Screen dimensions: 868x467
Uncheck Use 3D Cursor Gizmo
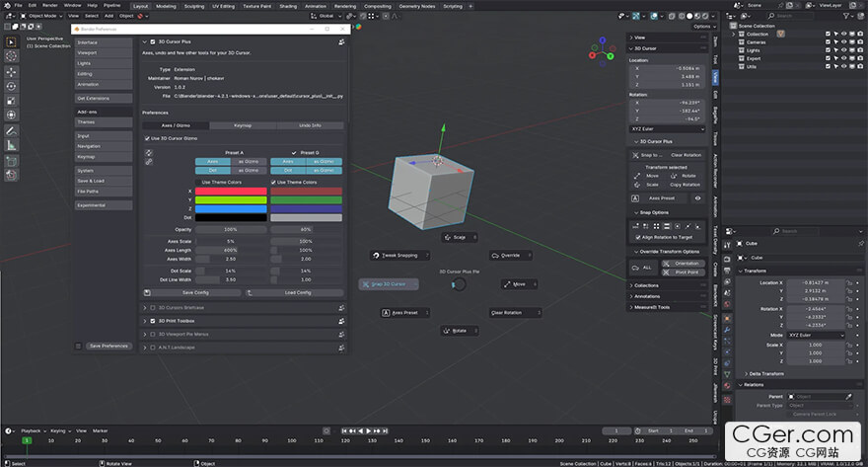tap(147, 138)
